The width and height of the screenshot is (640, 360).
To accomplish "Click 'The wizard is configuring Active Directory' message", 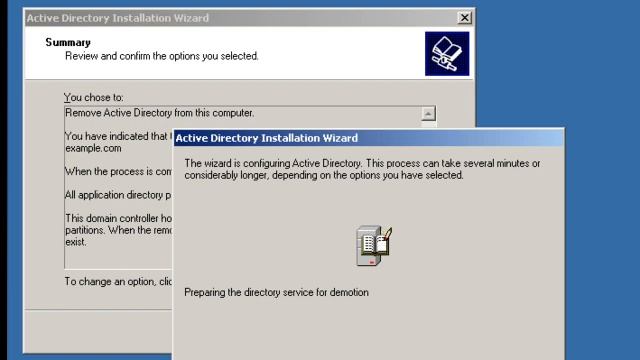I will click(x=362, y=169).
